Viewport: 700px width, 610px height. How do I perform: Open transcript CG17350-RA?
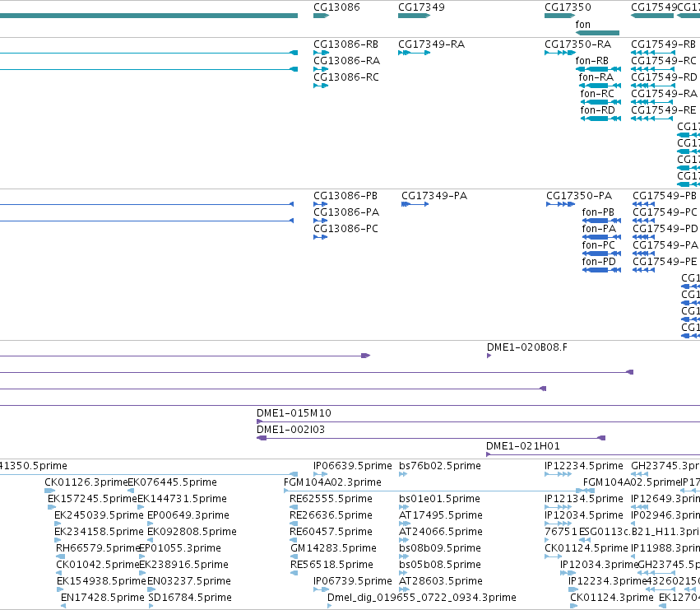pyautogui.click(x=577, y=44)
